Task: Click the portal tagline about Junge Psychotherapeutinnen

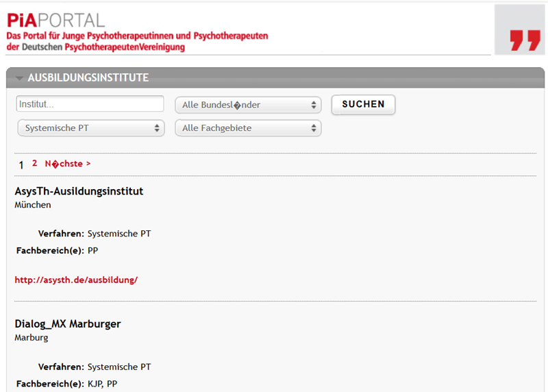Action: tap(138, 41)
